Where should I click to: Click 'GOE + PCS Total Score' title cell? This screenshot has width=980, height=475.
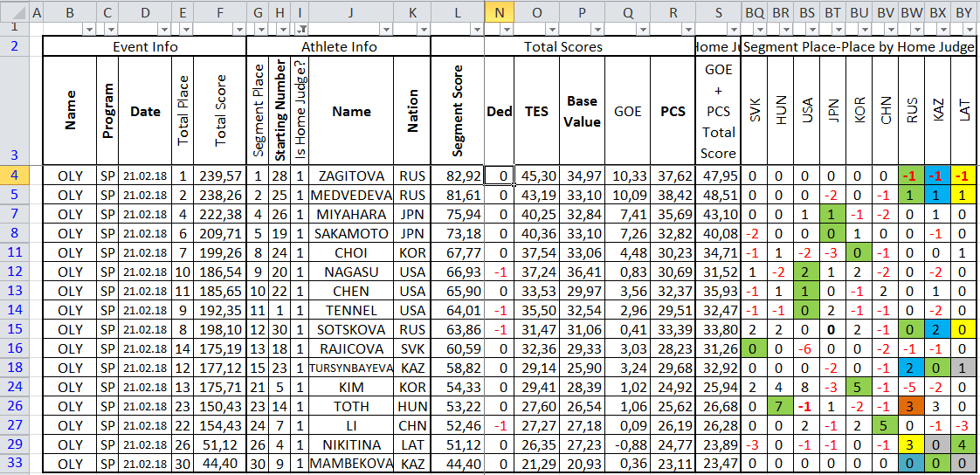coord(717,111)
